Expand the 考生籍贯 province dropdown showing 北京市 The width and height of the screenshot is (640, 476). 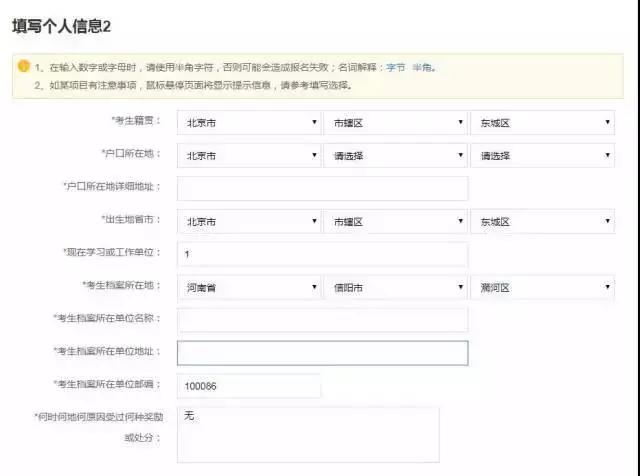[249, 123]
